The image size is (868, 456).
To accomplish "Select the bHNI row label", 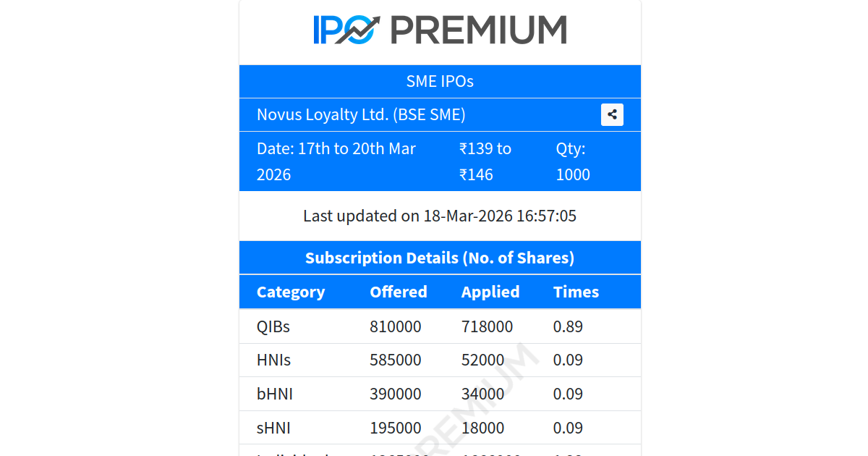I will point(275,394).
